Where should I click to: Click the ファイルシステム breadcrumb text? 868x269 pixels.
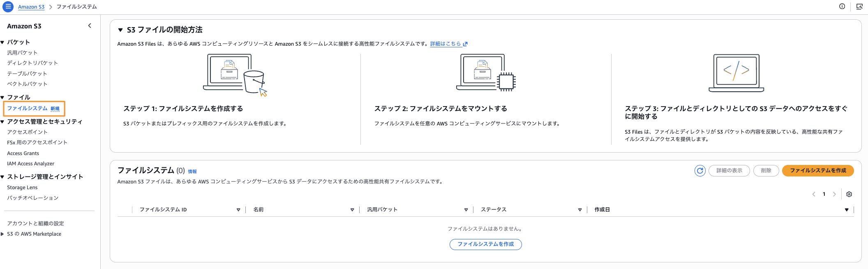click(77, 7)
